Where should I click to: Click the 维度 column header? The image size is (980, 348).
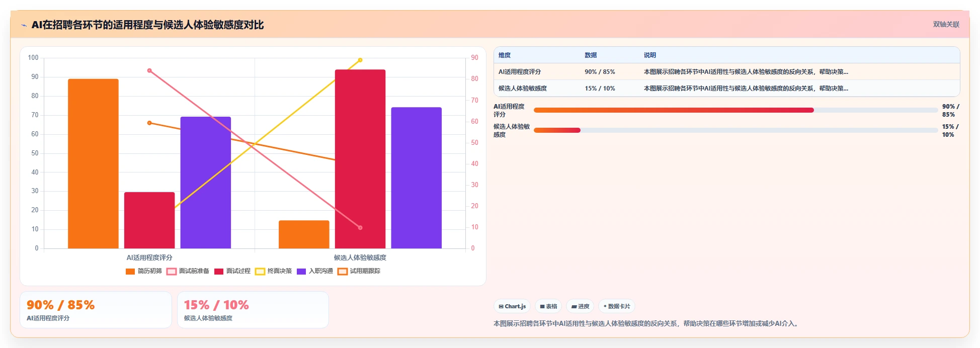coord(505,55)
